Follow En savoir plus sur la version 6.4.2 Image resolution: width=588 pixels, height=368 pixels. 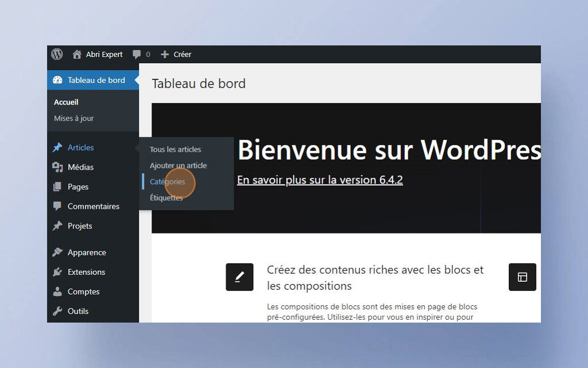320,180
